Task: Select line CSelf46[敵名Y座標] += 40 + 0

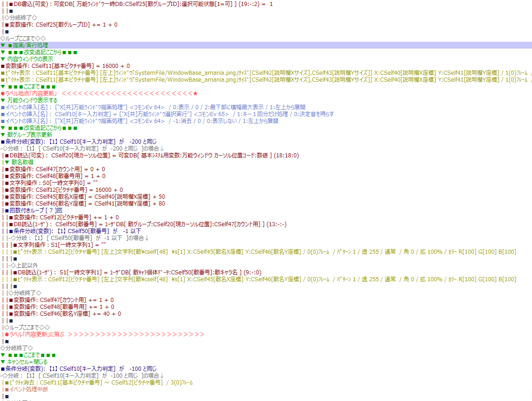Action: pos(65,314)
